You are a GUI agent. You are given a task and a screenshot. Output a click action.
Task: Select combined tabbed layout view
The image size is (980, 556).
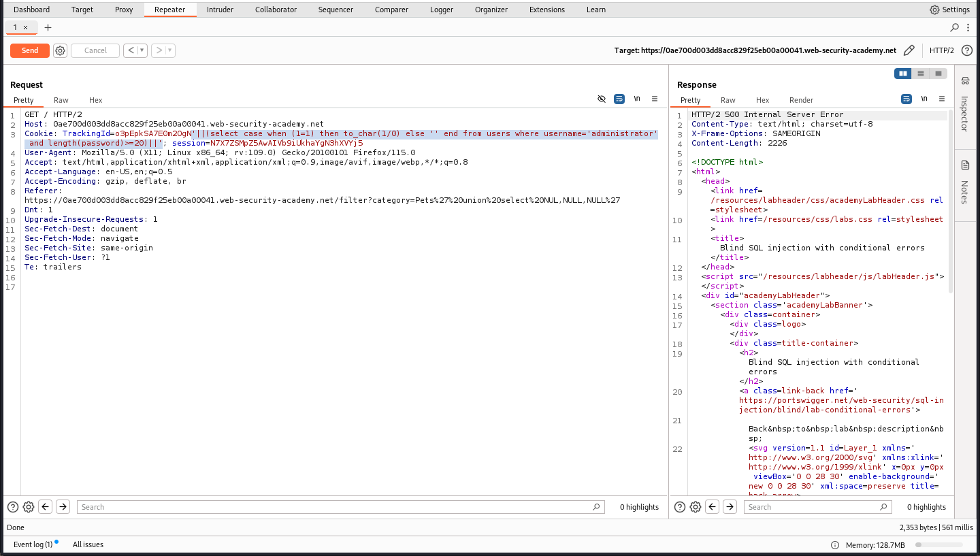pyautogui.click(x=938, y=73)
